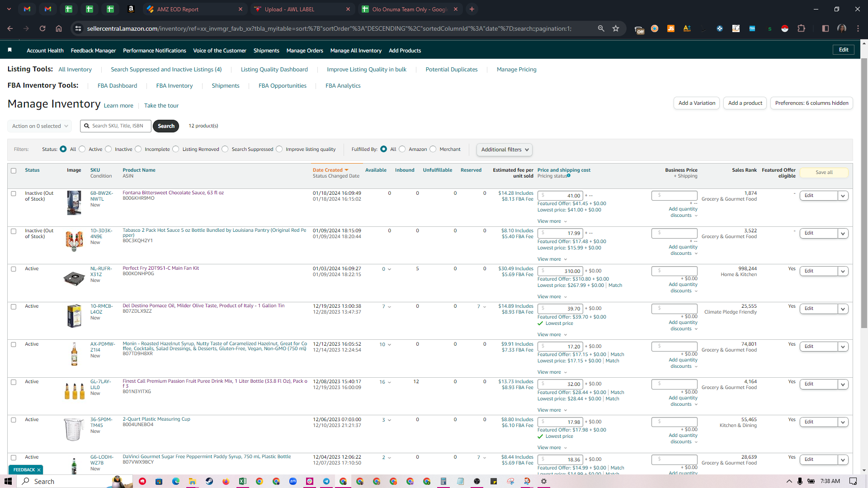Dismiss the FEEDBACK badge with its X

[x=39, y=470]
